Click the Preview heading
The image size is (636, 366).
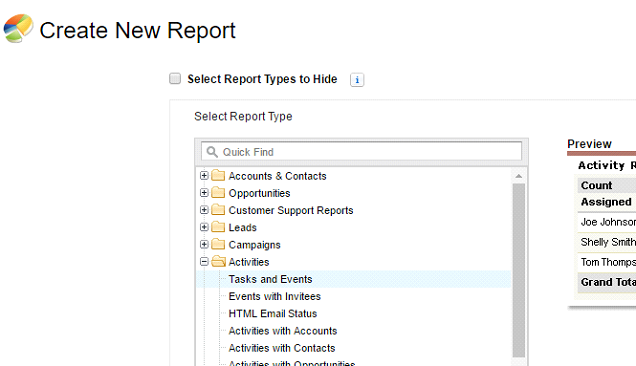589,144
